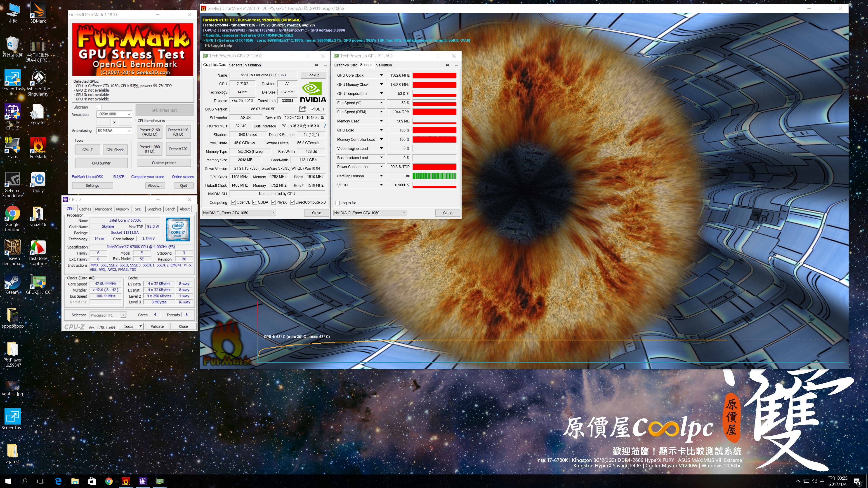Click the Processor #1 selection box in CPU-Z
The width and height of the screenshot is (868, 488).
click(x=108, y=315)
